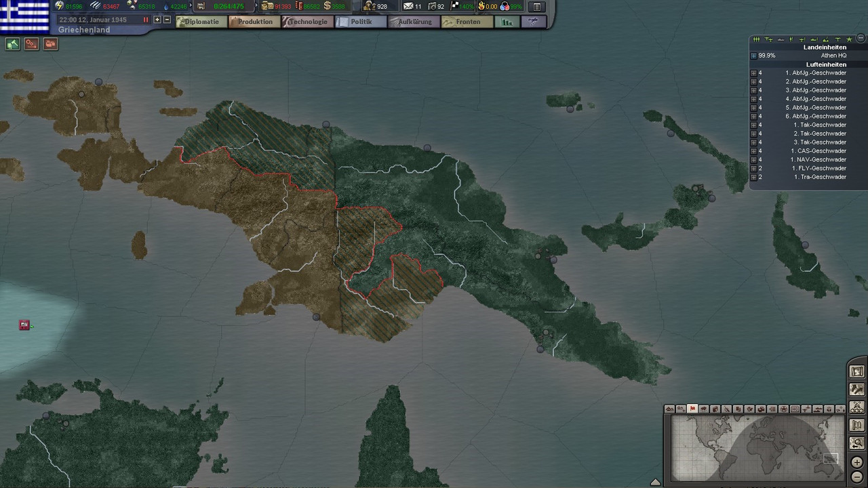Switch to HQ map mode

795,409
